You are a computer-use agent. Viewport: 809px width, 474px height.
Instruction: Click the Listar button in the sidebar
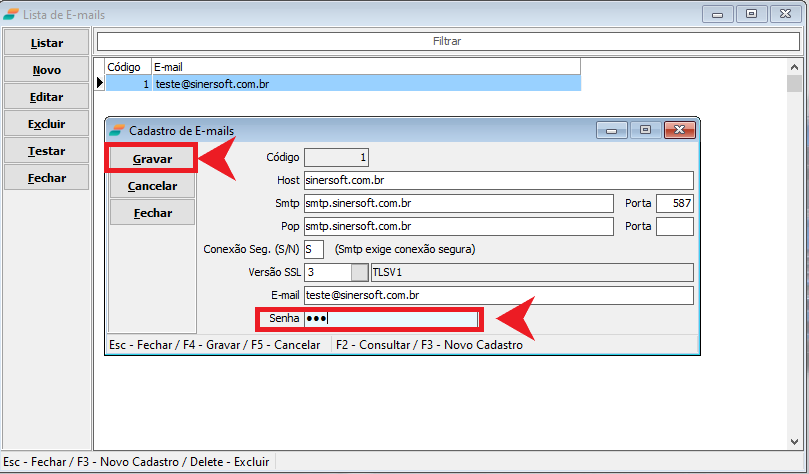(x=47, y=44)
